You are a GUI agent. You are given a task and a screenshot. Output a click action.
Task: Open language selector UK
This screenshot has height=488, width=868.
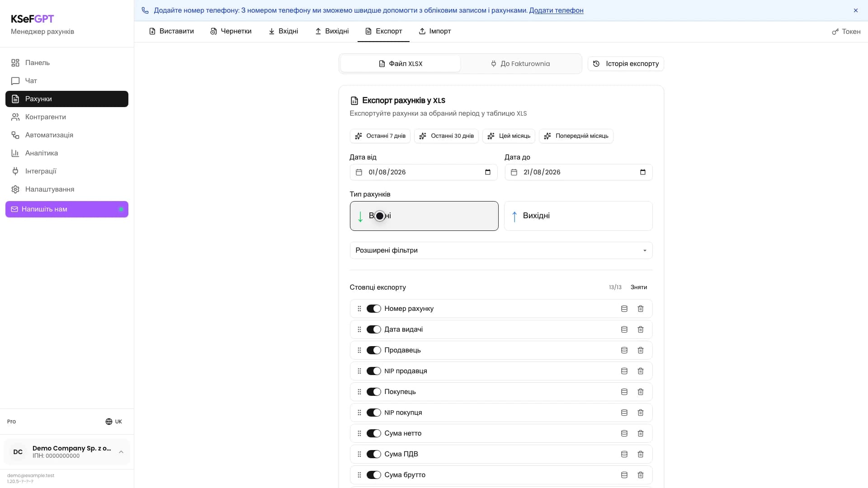click(113, 422)
